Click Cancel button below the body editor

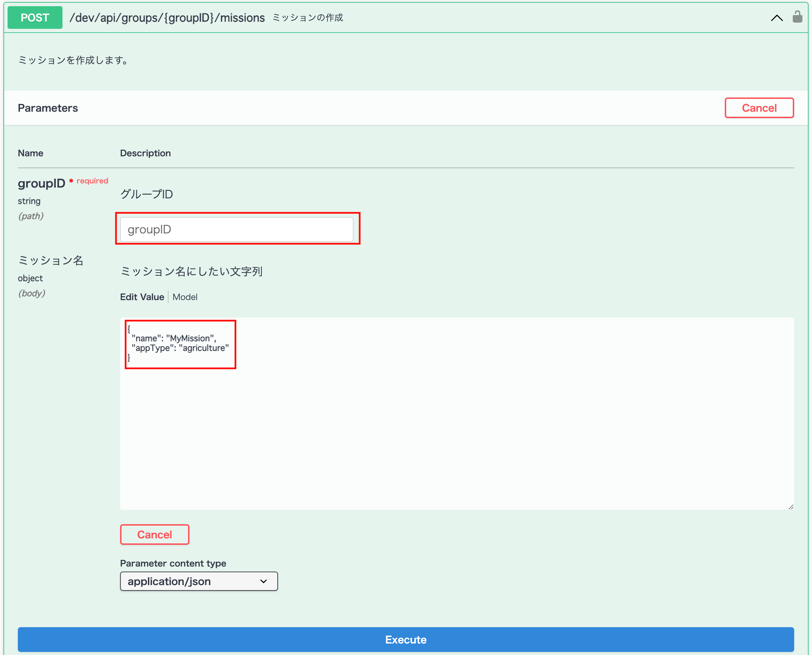tap(154, 534)
